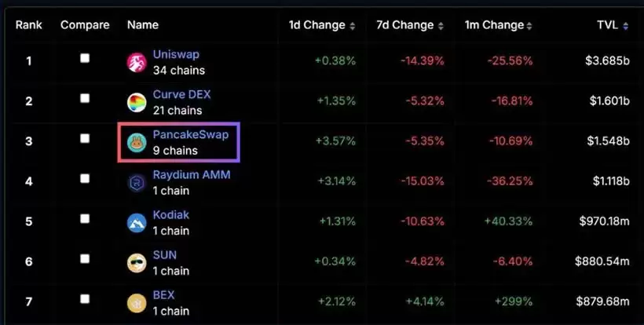Sort by TVL using sort arrows
The height and width of the screenshot is (325, 644).
[x=626, y=25]
